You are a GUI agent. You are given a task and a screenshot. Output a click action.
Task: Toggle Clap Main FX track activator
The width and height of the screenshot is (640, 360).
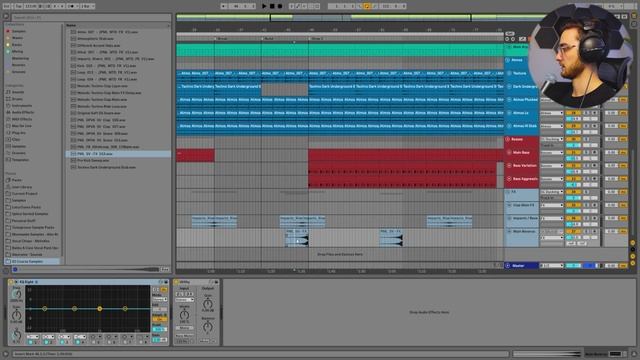[x=573, y=205]
